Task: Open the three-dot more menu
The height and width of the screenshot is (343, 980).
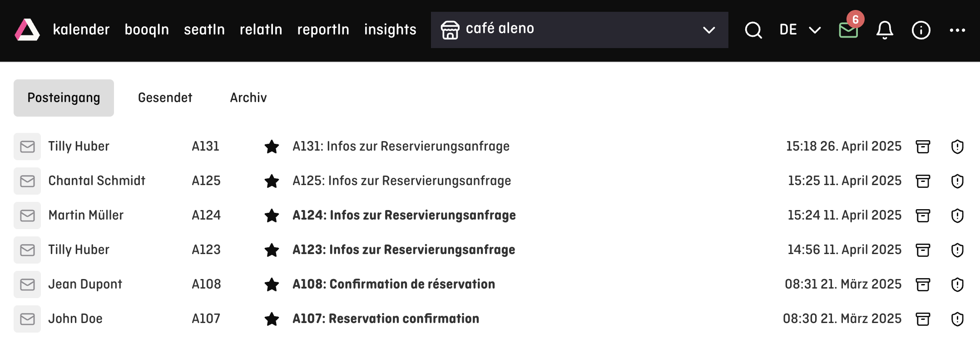Action: (x=957, y=30)
